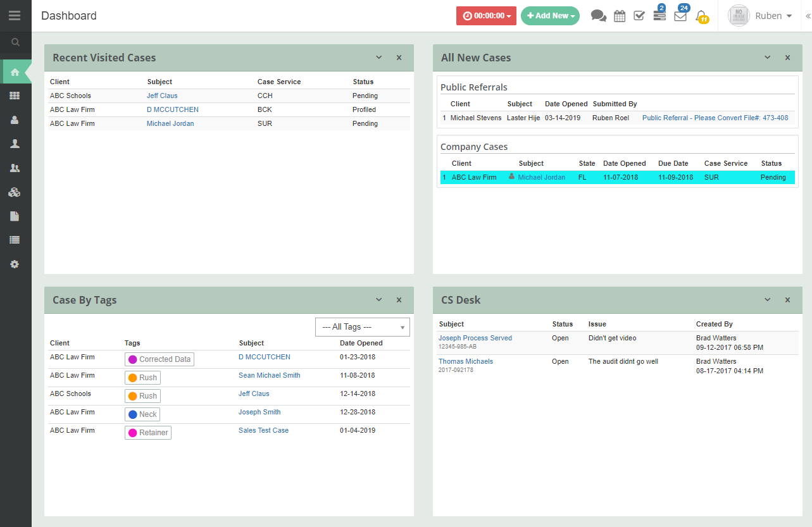Open the All Tags filter combo box
The width and height of the screenshot is (812, 527).
pos(363,327)
